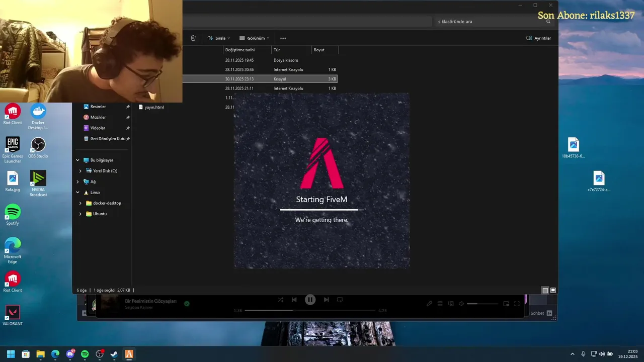Screen dimensions: 644x362
Task: Show hidden system tray icons chevron
Action: pos(572,354)
